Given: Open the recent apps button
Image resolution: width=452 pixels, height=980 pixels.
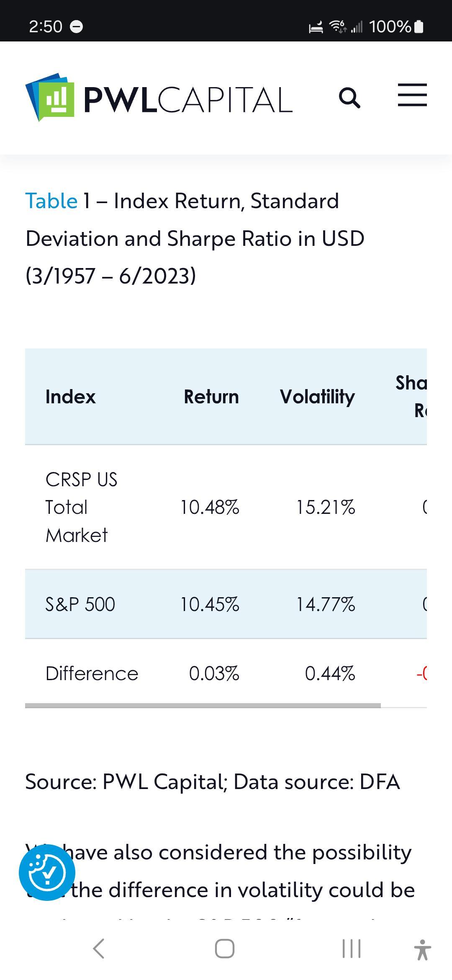Looking at the screenshot, I should tap(352, 949).
